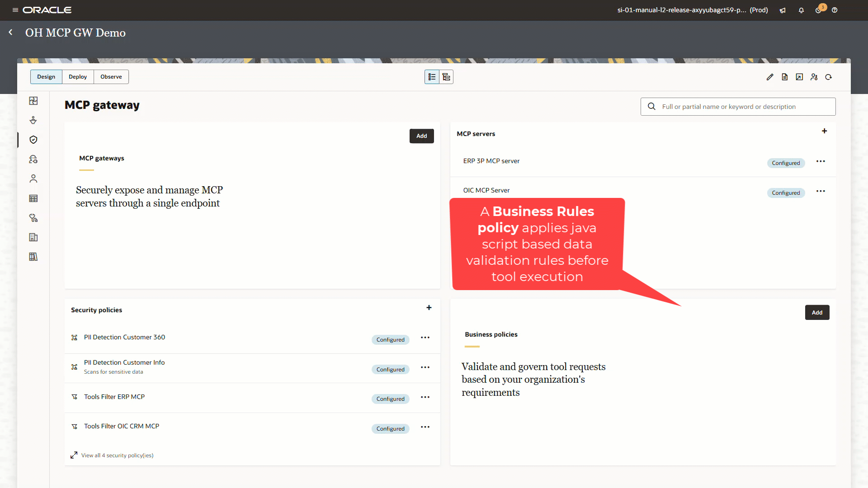Click the pencil edit icon
Viewport: 868px width, 488px height.
[770, 77]
